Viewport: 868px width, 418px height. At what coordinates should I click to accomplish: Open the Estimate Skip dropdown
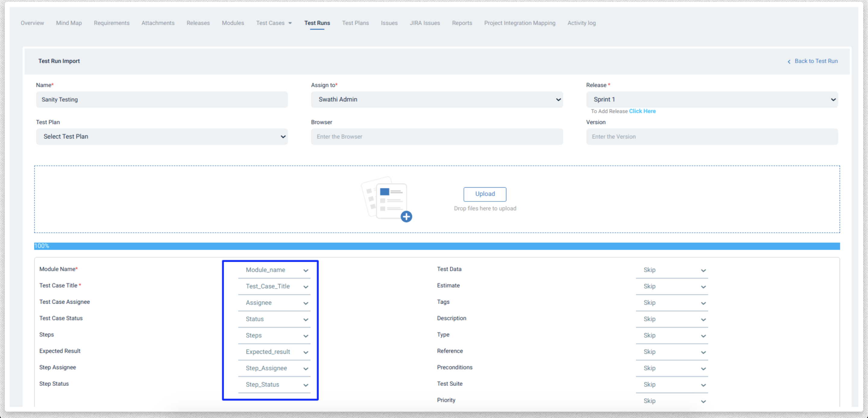point(671,286)
